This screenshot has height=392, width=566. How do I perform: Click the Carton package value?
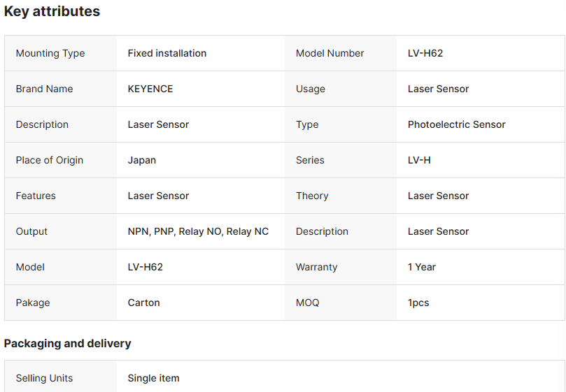pyautogui.click(x=144, y=303)
